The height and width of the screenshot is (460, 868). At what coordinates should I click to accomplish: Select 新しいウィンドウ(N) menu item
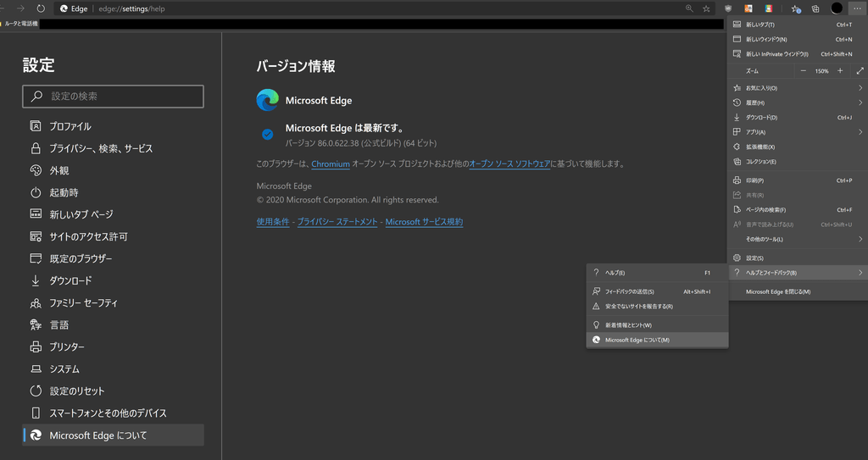pos(797,39)
